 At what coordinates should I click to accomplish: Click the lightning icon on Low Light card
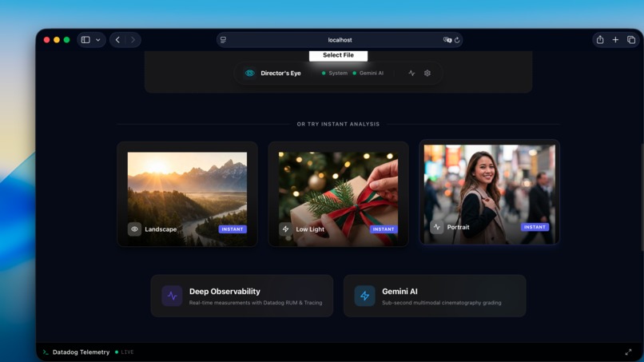(285, 229)
